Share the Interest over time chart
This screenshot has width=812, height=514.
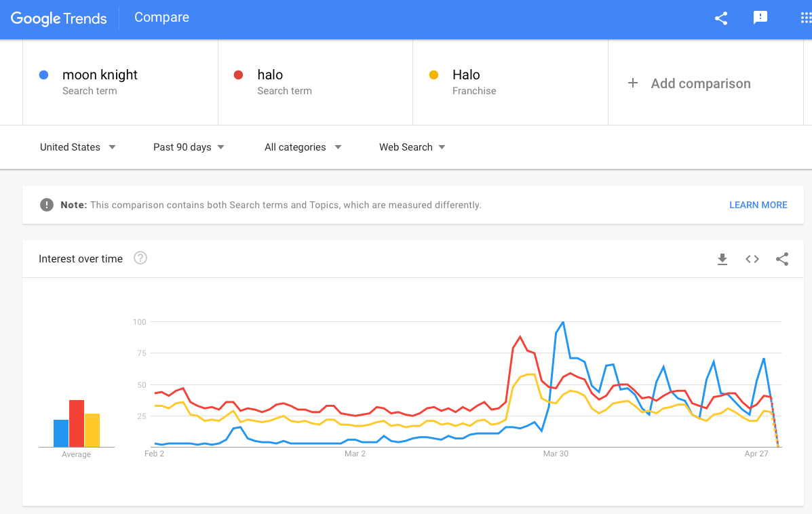pyautogui.click(x=782, y=259)
